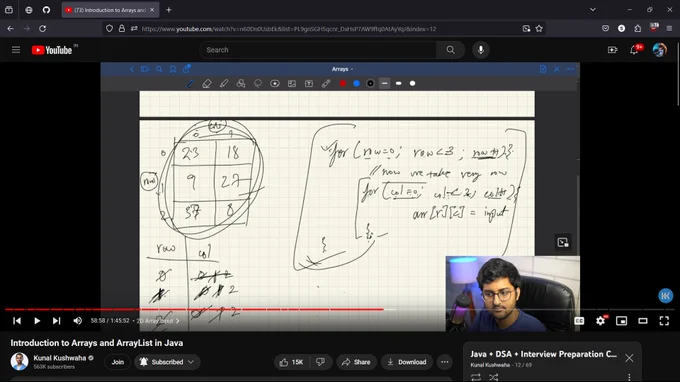Toggle closed captions
Screen dimensions: 680x382
click(x=579, y=321)
